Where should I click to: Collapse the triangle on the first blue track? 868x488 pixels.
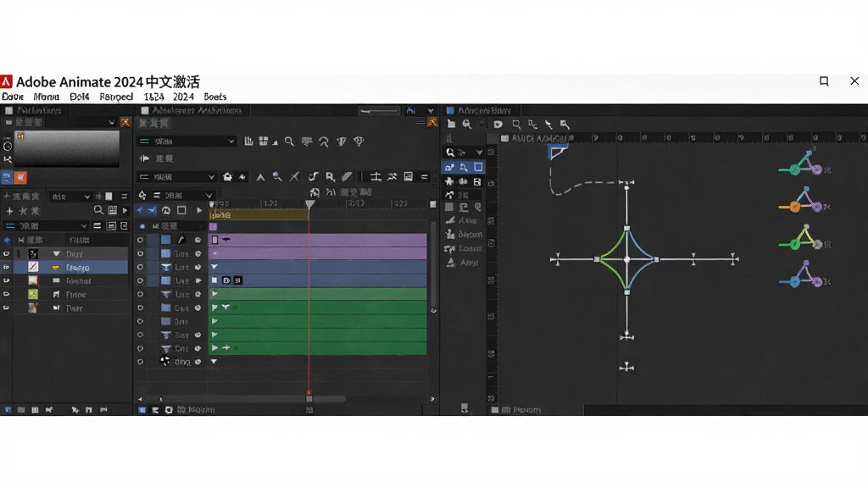click(214, 267)
